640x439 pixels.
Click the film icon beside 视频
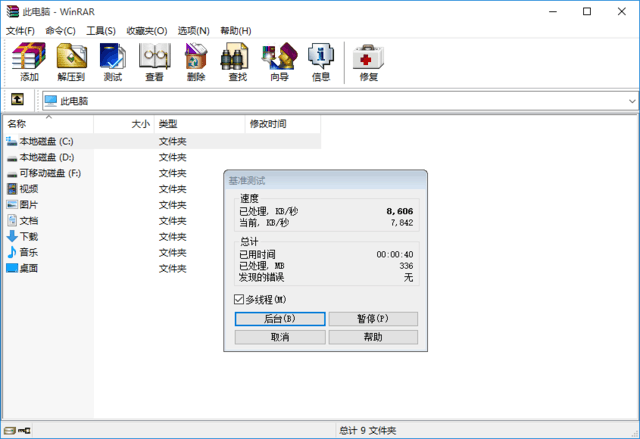point(12,189)
